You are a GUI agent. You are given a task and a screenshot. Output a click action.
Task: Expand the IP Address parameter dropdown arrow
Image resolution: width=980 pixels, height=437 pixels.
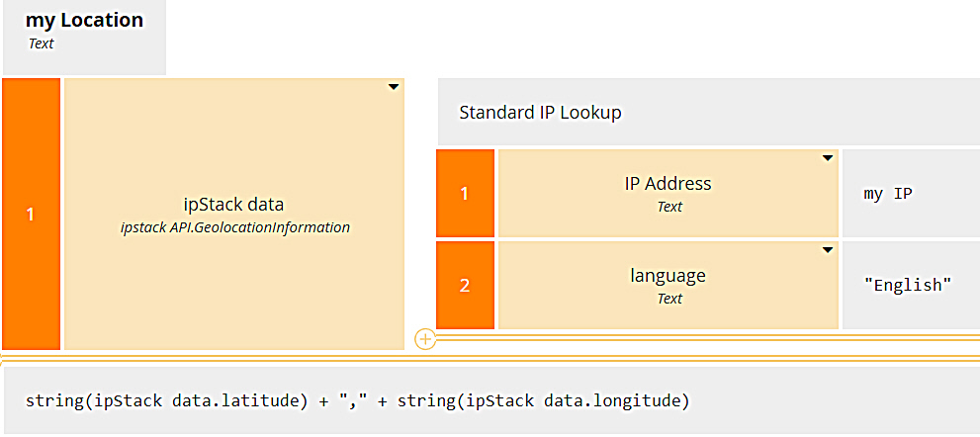point(827,158)
